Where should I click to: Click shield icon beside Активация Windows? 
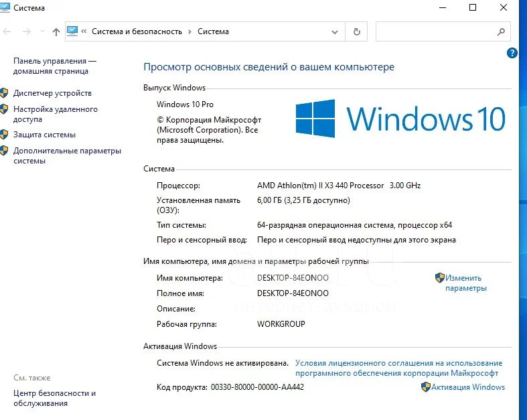tap(425, 387)
